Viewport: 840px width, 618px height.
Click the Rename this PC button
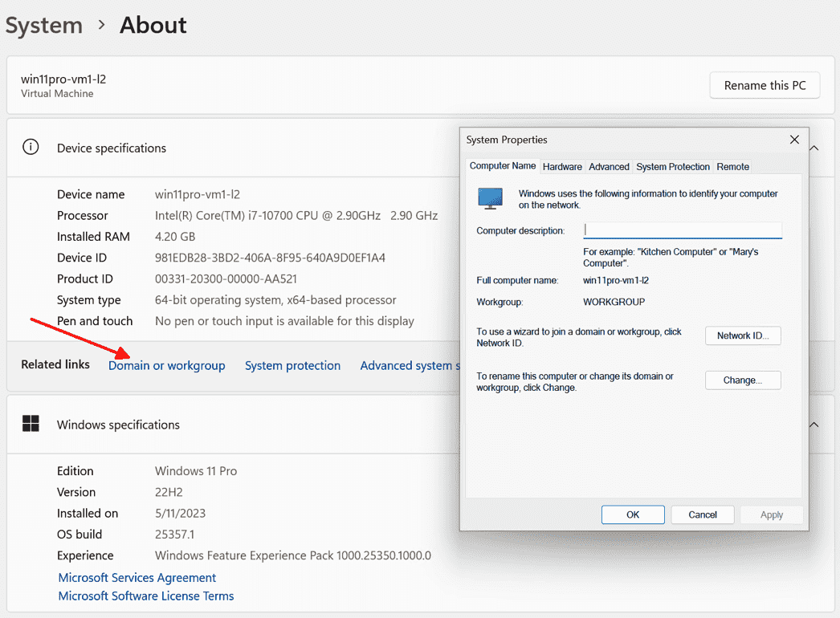tap(765, 86)
